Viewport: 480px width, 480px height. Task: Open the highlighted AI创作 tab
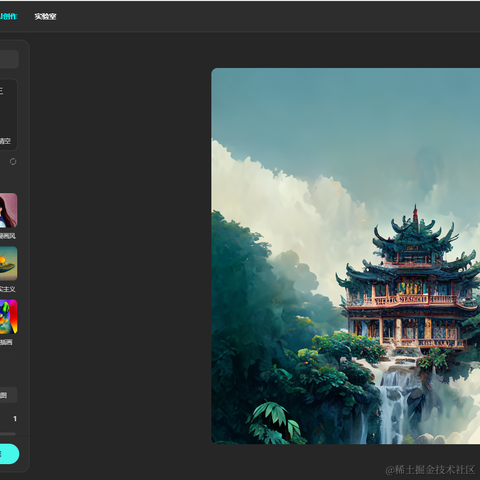click(8, 16)
